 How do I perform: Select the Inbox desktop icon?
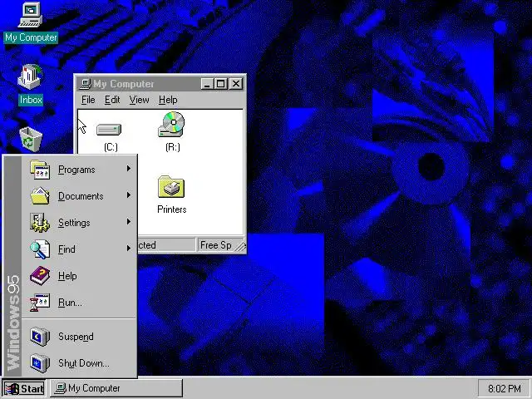coord(30,76)
